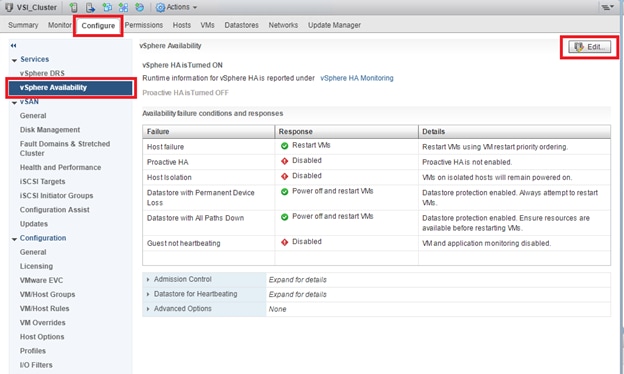Click the Configuration section label
Image resolution: width=624 pixels, height=374 pixels.
coord(43,238)
